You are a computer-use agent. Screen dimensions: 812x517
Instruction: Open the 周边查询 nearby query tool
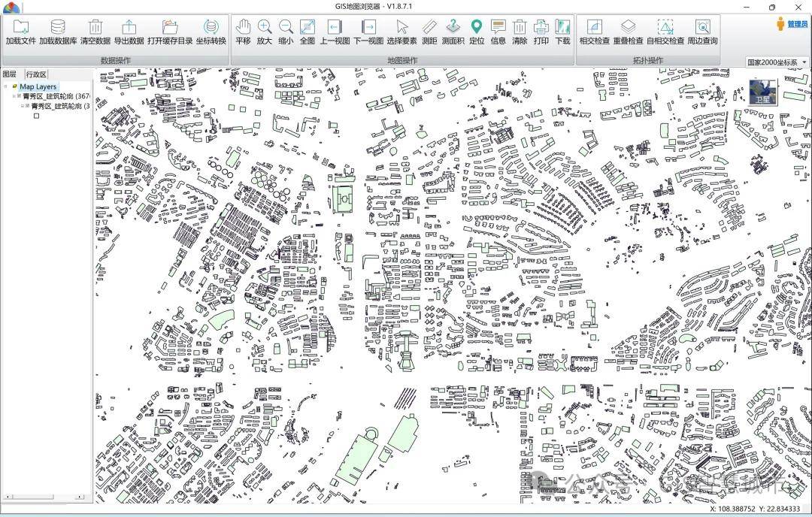(x=702, y=32)
